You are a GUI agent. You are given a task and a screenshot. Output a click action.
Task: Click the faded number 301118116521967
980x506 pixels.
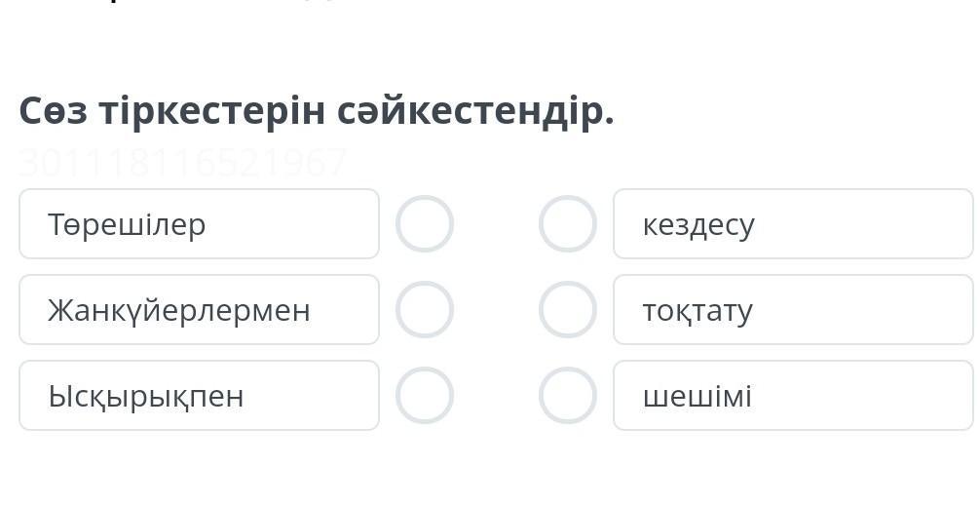[x=183, y=163]
